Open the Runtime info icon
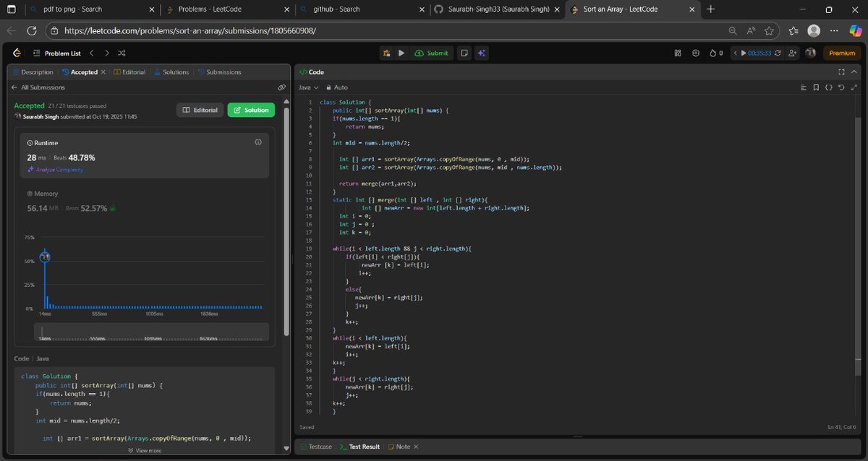 coord(258,142)
